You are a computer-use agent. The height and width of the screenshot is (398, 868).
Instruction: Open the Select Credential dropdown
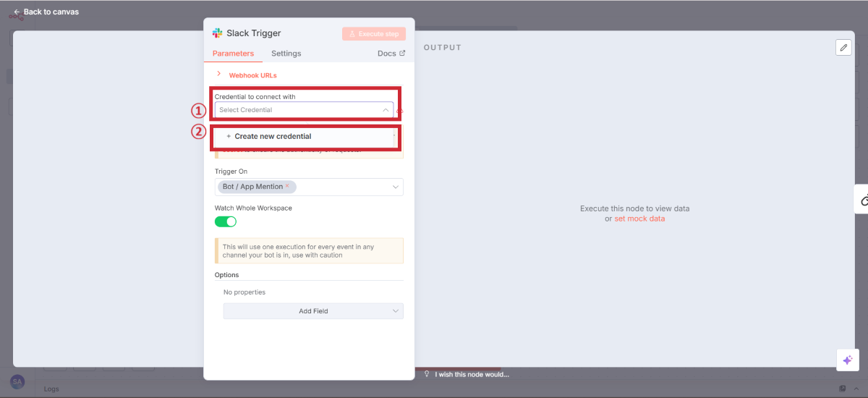[x=304, y=110]
